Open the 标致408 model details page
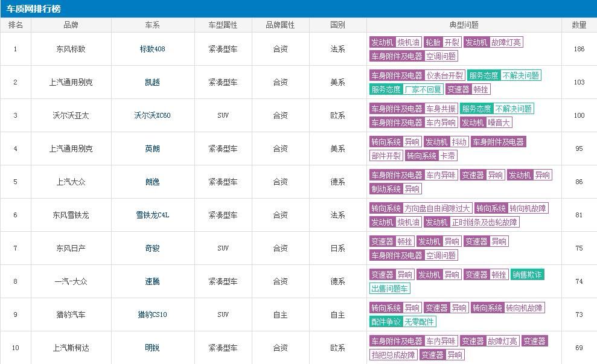Viewport: 597px width, 364px height. pos(152,49)
